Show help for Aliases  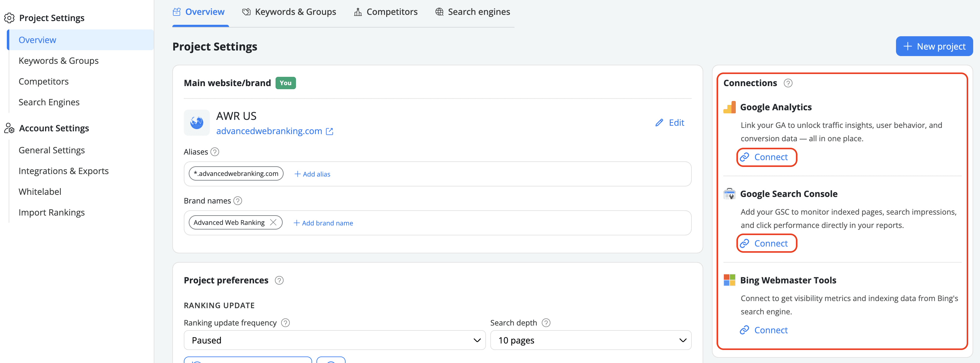tap(215, 152)
